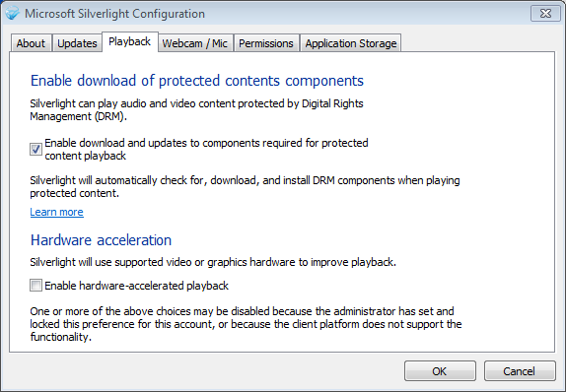Click the 'Enable download and updates' label text
Screen dimensions: 566x392
coord(206,150)
